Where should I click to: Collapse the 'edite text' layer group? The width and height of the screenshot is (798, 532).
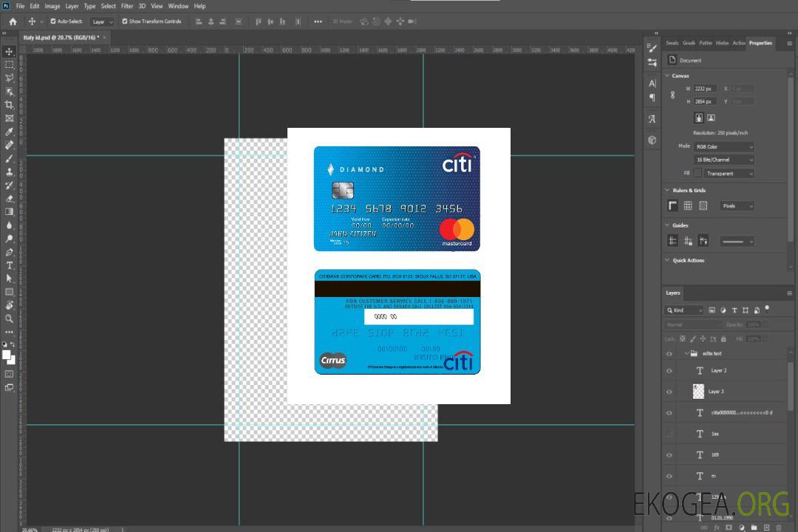point(686,353)
